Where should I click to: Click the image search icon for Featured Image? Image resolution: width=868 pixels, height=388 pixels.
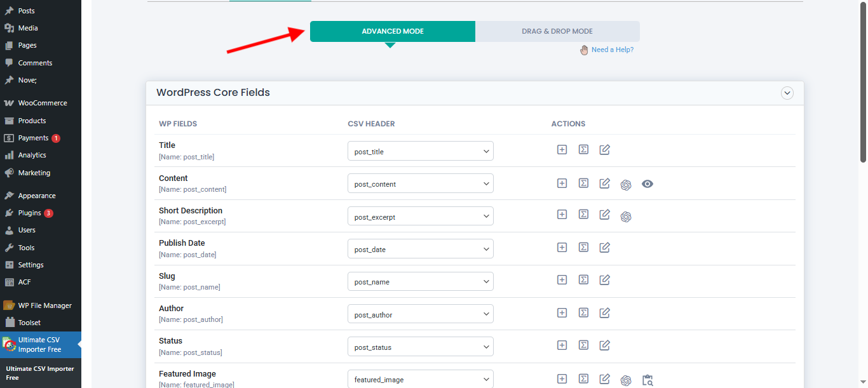pos(648,379)
